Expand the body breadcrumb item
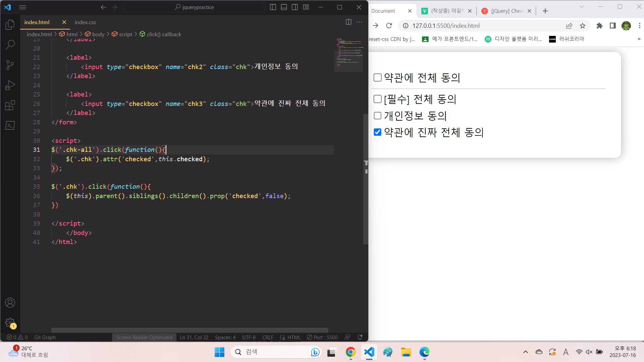Screen dimensions: 644x362 95,34
